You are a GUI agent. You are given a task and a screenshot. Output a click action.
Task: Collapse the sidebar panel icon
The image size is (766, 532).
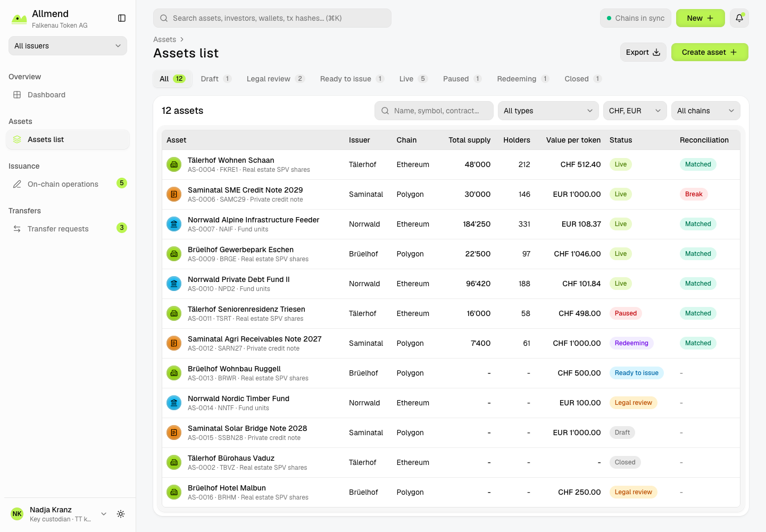pyautogui.click(x=122, y=18)
